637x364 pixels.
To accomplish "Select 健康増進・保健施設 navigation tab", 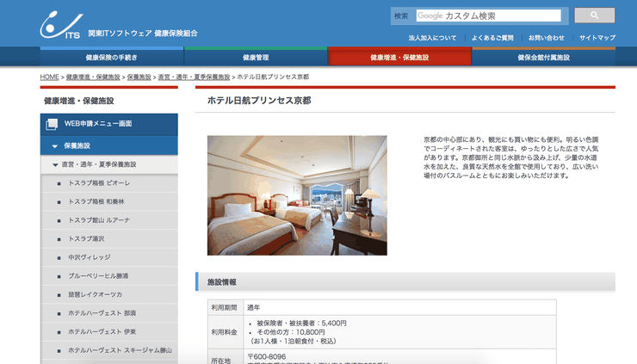I will (399, 57).
